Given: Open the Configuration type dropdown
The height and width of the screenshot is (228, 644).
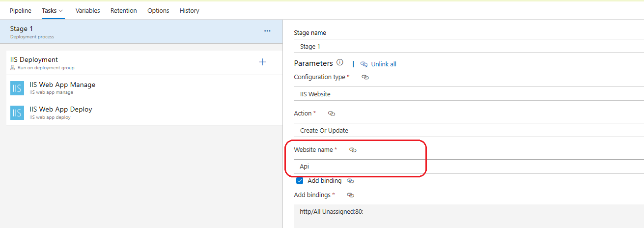Looking at the screenshot, I should pos(469,94).
